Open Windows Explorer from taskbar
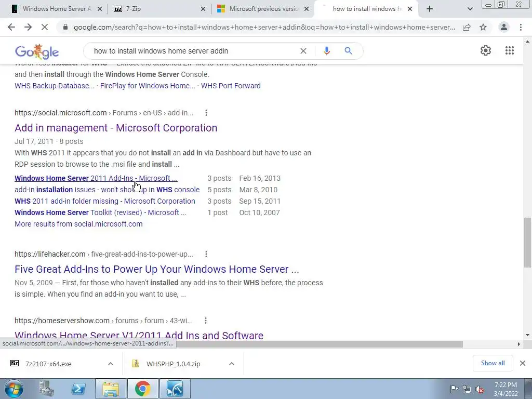This screenshot has width=532, height=399. coord(111,389)
